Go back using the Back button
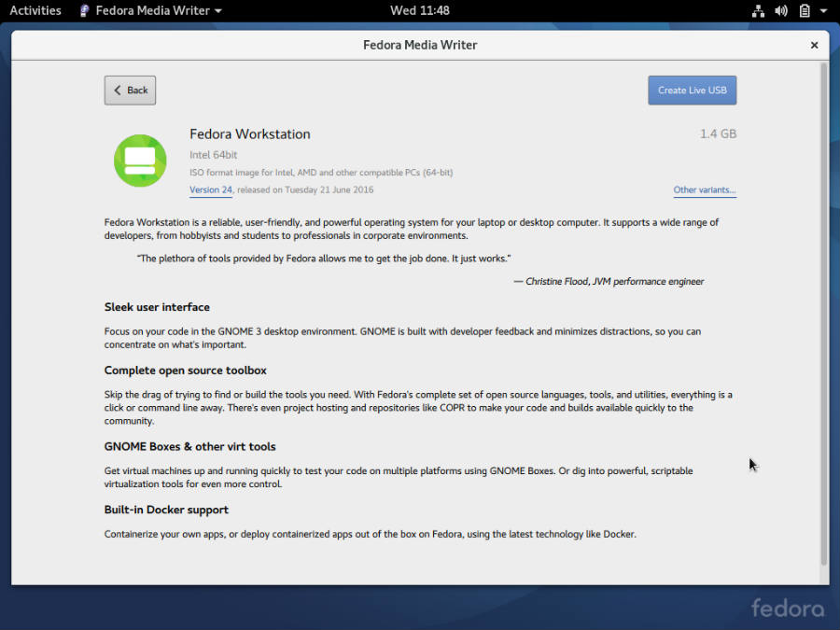 pos(130,91)
